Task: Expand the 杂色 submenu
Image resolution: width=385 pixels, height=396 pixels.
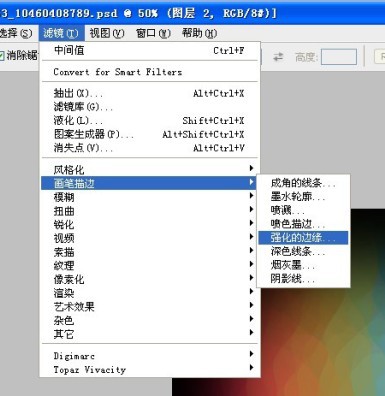Action: tap(149, 320)
